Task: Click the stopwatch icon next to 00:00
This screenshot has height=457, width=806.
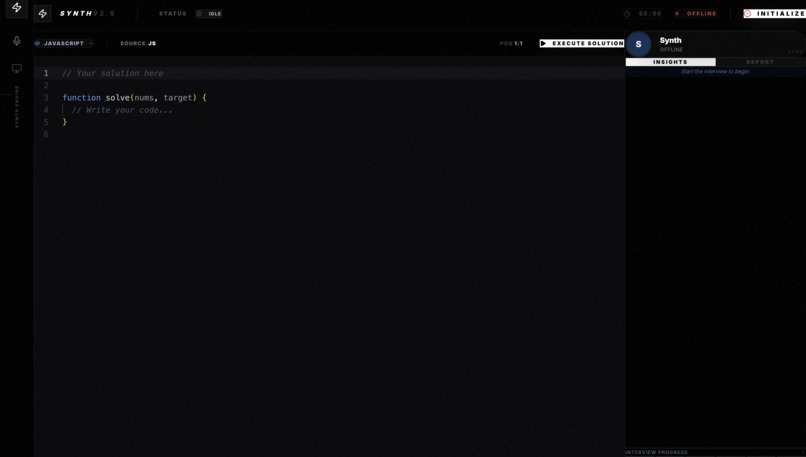Action: (x=627, y=13)
